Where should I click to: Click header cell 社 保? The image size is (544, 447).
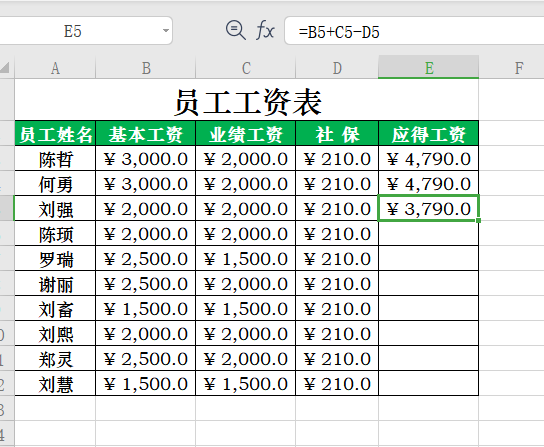(x=337, y=133)
